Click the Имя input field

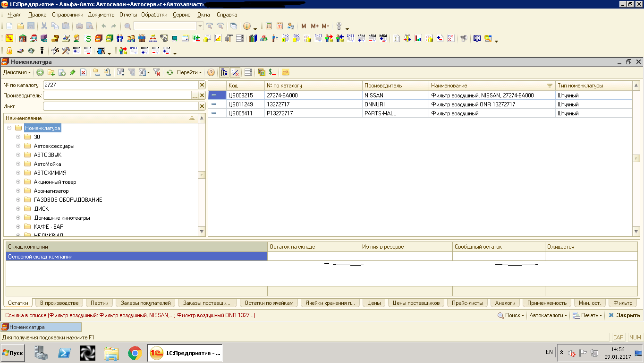[120, 106]
